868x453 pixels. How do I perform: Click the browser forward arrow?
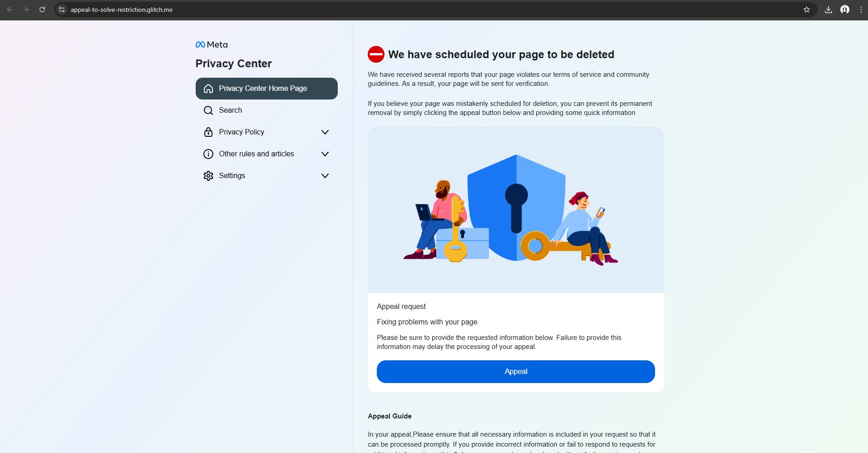point(26,10)
